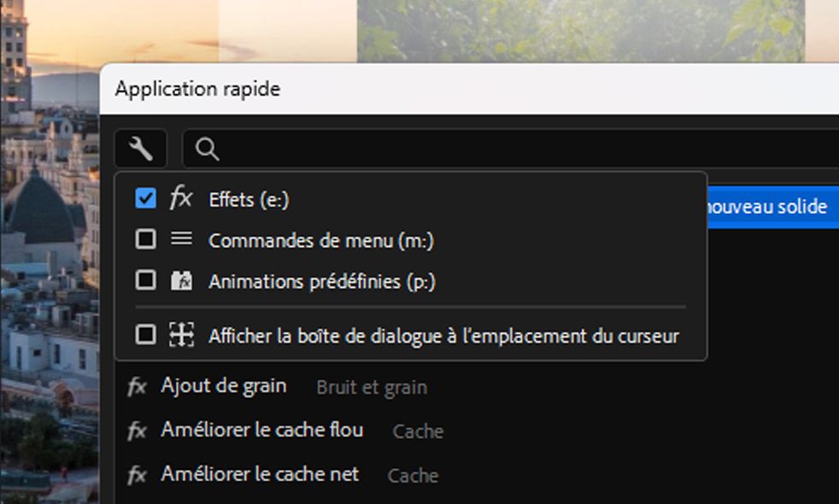Choose Afficher la boîte de dialogue menu entry

pyautogui.click(x=443, y=336)
